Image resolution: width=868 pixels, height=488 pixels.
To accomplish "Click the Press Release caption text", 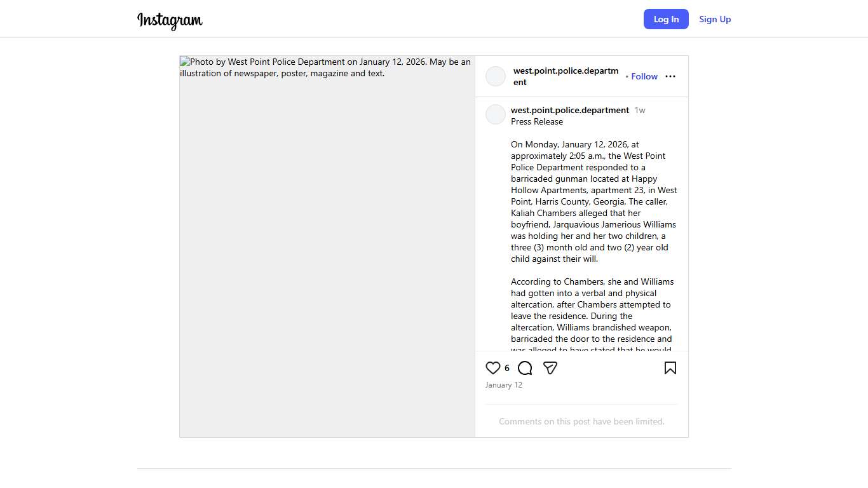I will tap(537, 121).
